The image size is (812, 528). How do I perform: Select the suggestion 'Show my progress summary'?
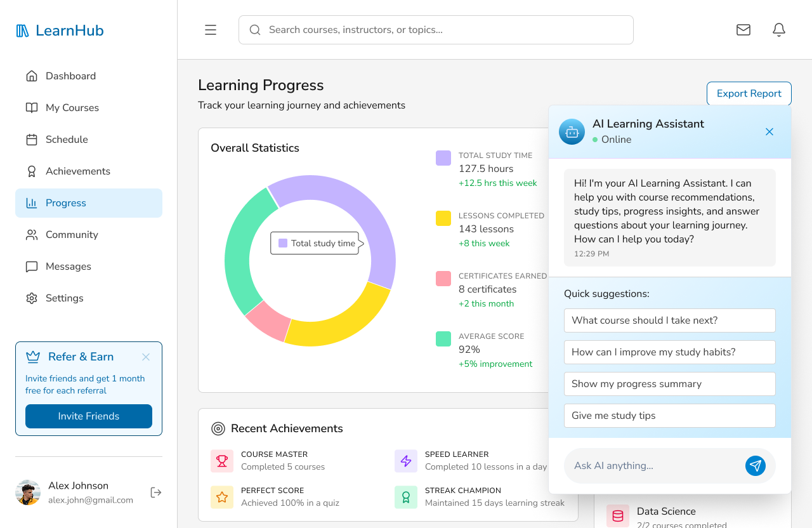[669, 383]
